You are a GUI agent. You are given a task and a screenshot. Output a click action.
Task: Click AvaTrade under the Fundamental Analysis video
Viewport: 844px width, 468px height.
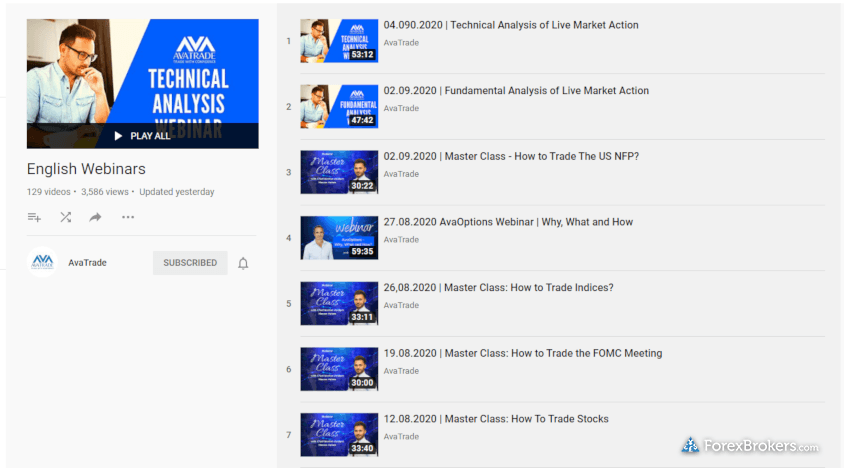tap(401, 108)
